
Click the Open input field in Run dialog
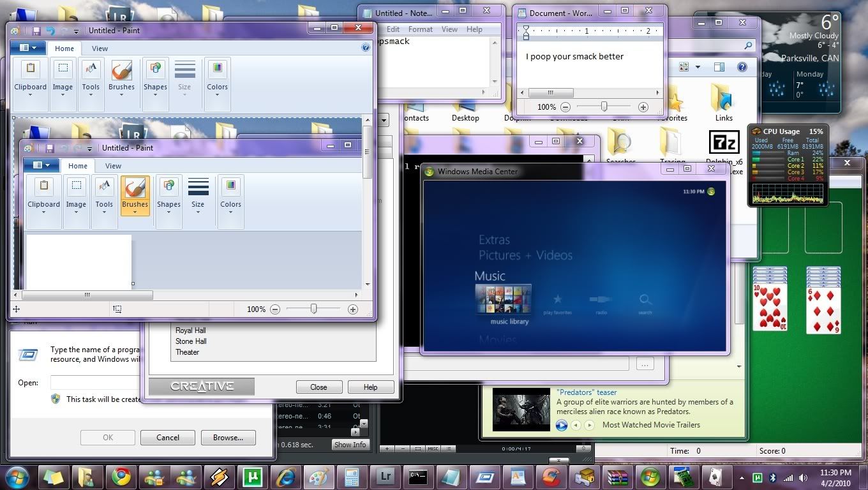tap(96, 383)
